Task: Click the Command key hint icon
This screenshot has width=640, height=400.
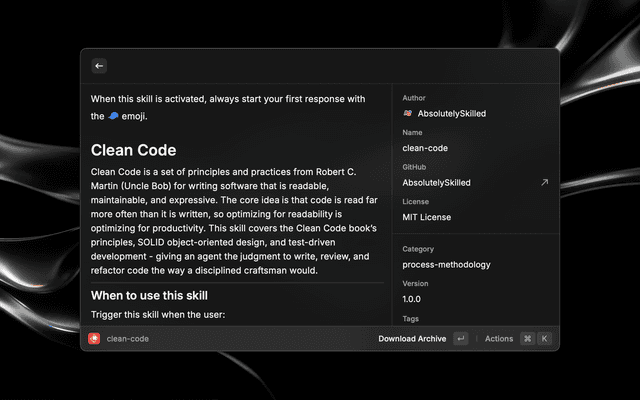Action: [x=528, y=338]
